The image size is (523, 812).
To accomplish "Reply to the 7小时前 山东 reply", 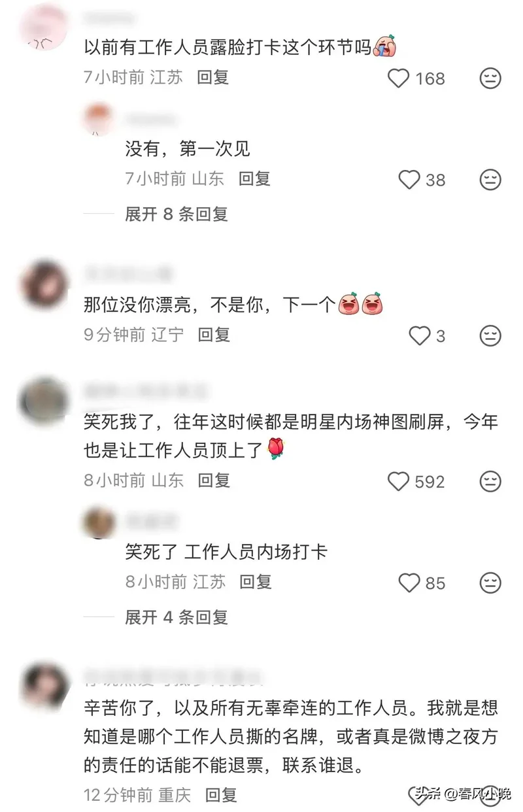I will coord(254,178).
